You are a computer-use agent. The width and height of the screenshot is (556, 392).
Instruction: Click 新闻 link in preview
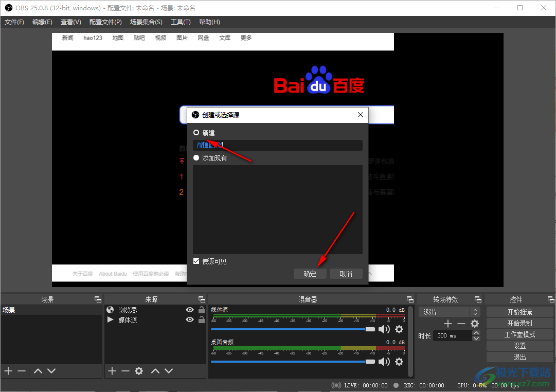pos(67,38)
